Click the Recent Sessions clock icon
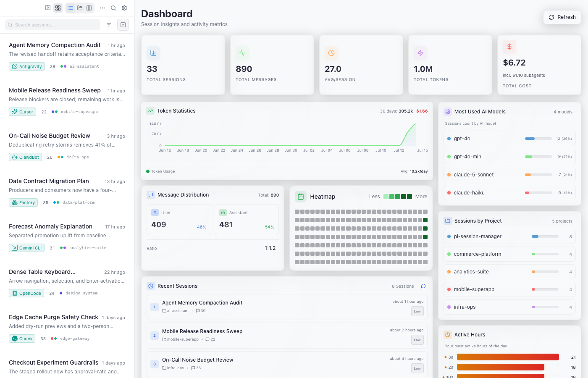This screenshot has height=378, width=588. (151, 286)
